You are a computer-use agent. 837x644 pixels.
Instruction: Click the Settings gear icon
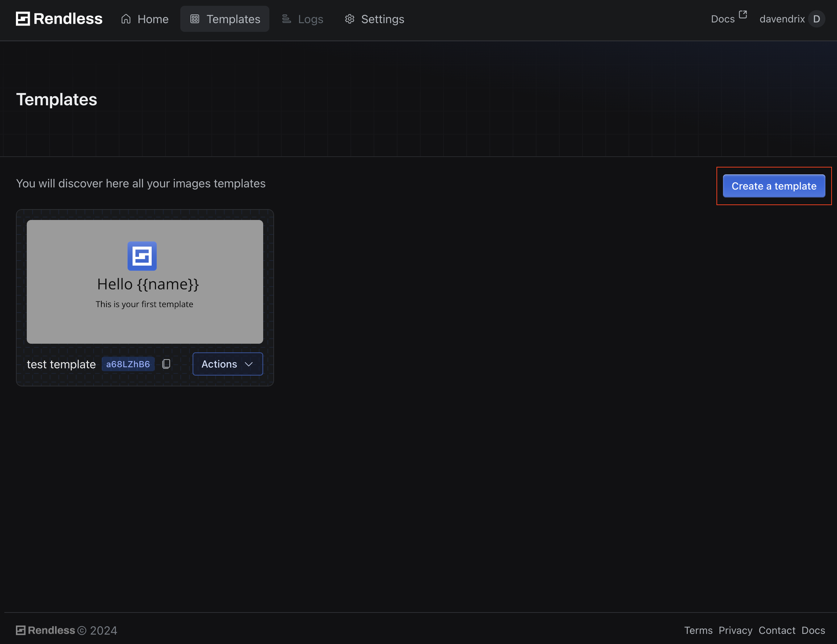pos(349,19)
